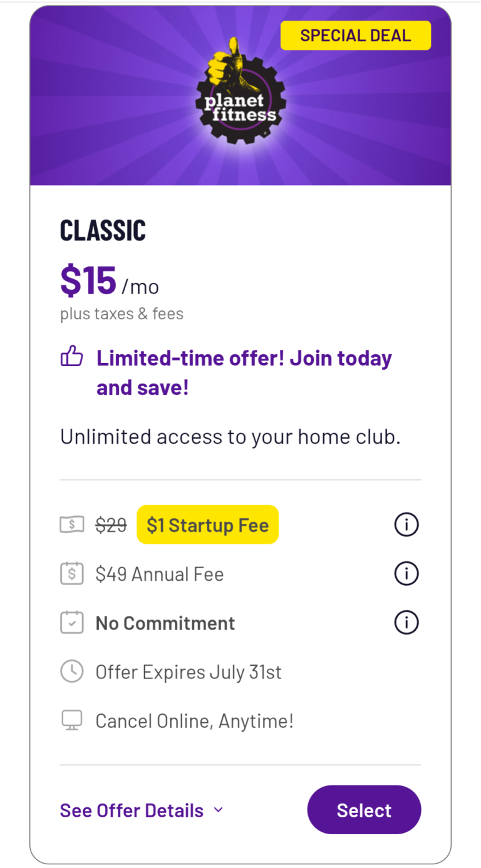Click the monitor icon by Cancel Online
The height and width of the screenshot is (868, 481).
coord(72,721)
